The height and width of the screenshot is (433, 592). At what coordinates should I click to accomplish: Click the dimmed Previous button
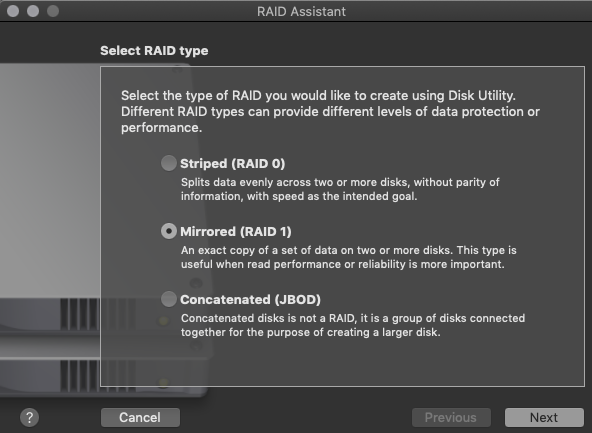click(x=451, y=417)
